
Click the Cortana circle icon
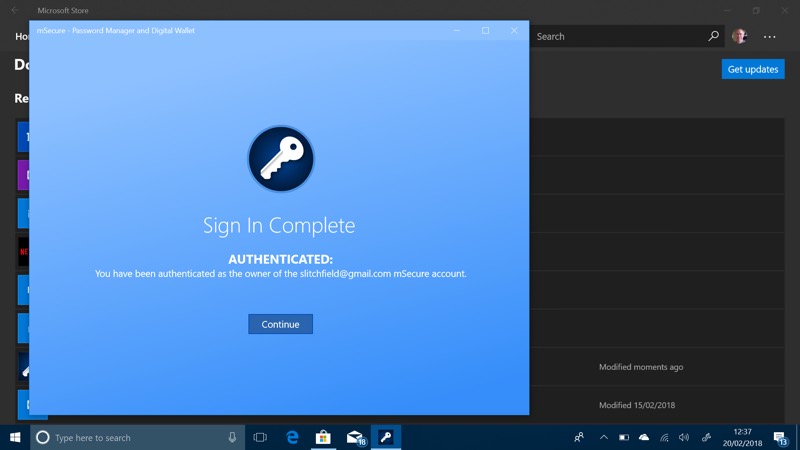tap(43, 437)
